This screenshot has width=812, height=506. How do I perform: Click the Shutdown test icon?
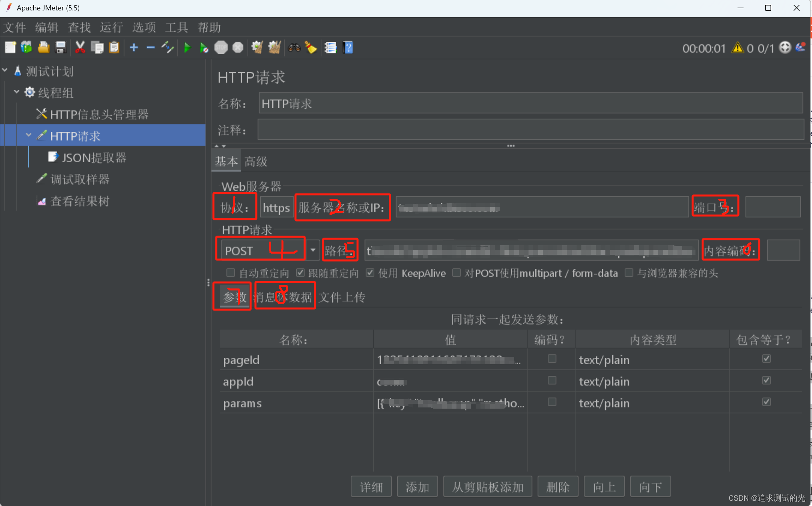pos(238,48)
